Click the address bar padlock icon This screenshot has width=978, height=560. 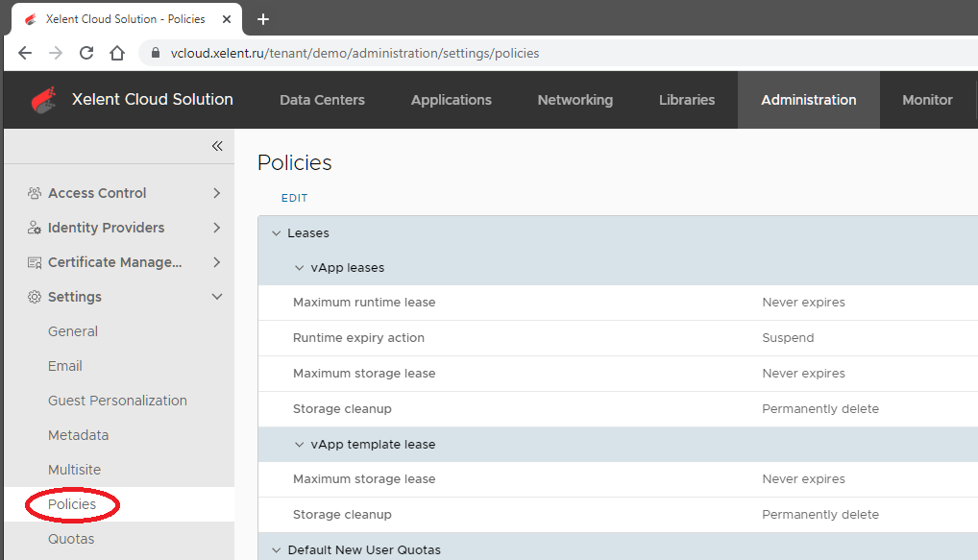[x=156, y=53]
